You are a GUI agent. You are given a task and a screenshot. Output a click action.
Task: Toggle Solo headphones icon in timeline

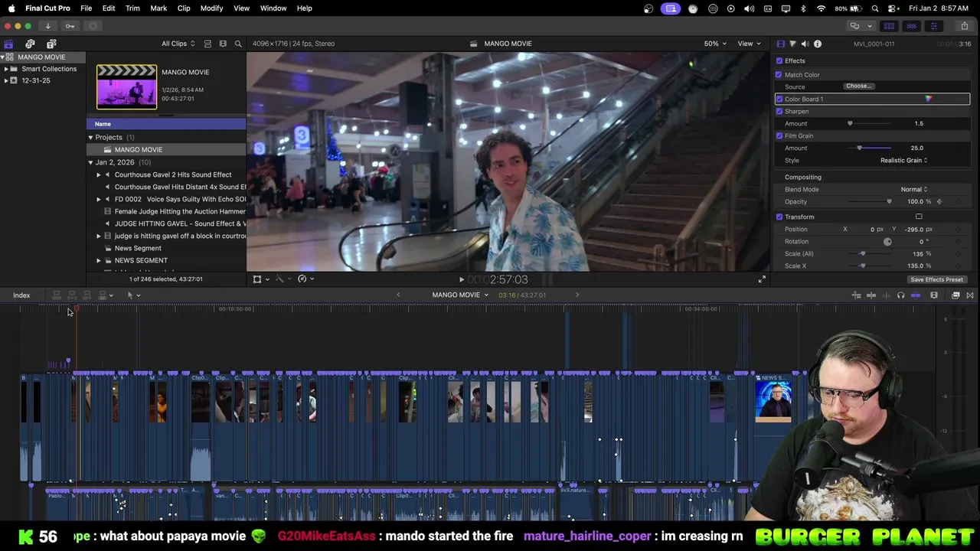click(900, 295)
